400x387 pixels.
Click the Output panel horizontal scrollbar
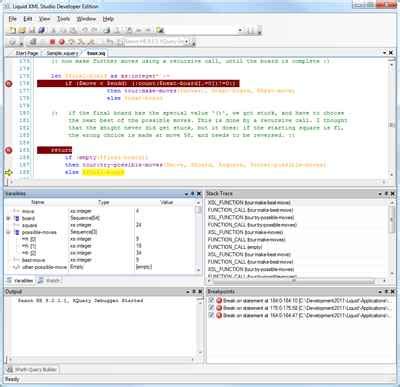point(100,359)
